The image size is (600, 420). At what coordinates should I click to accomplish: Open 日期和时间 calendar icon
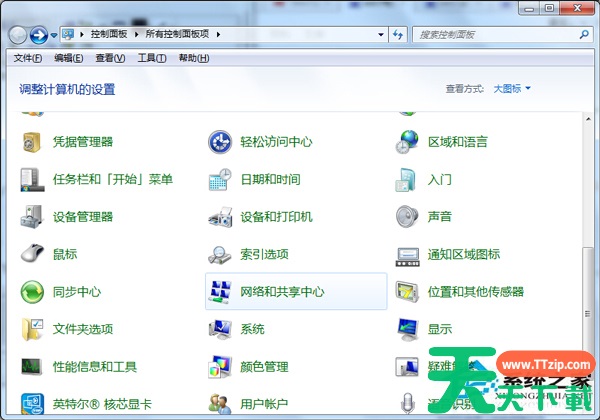220,179
